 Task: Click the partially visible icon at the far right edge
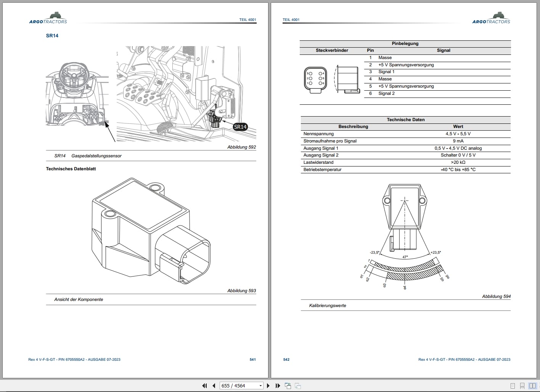539,386
